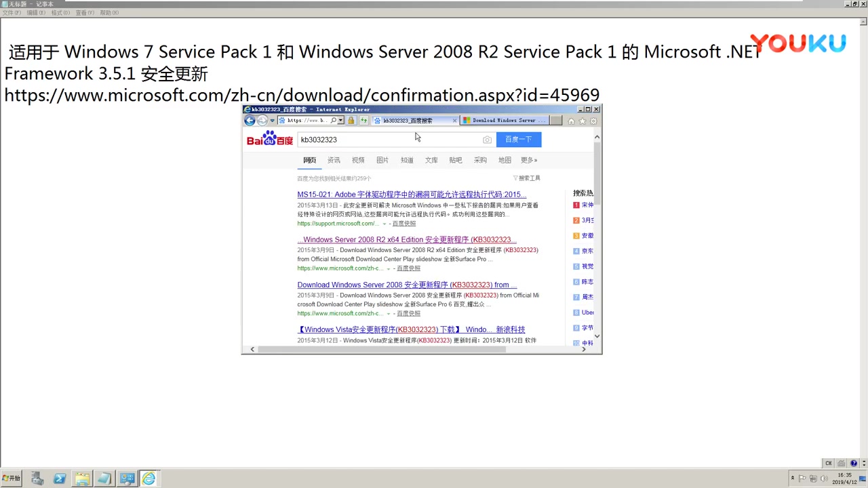The image size is (868, 488).
Task: Open the Notepad 文件(F) menu
Action: (12, 13)
